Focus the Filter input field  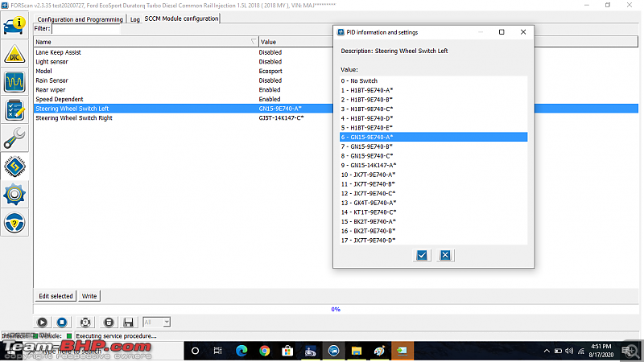[x=86, y=29]
